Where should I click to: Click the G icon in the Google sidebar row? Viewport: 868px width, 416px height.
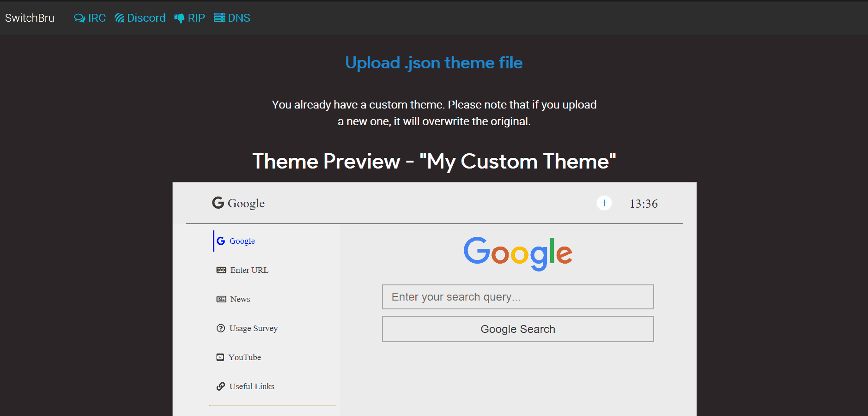[221, 241]
